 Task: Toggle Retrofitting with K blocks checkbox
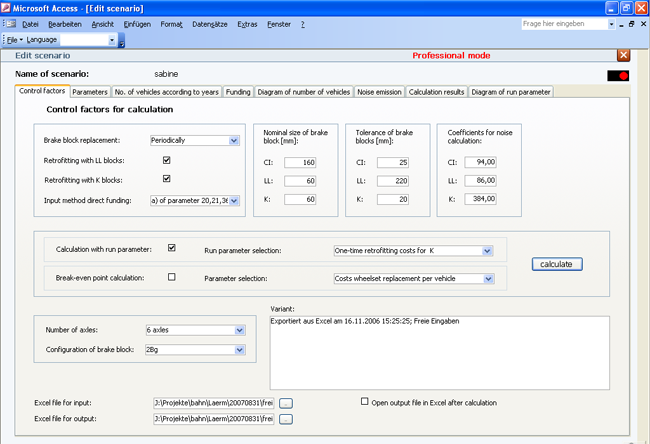[x=167, y=179]
